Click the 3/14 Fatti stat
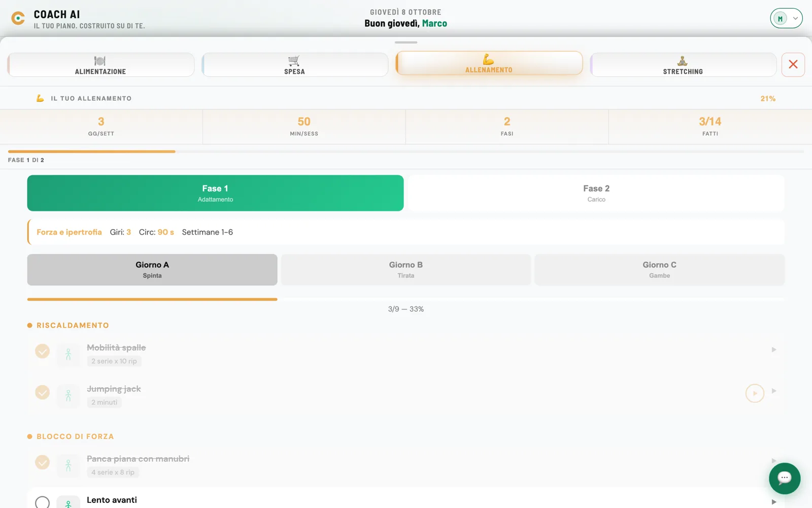This screenshot has width=812, height=508. click(x=710, y=126)
